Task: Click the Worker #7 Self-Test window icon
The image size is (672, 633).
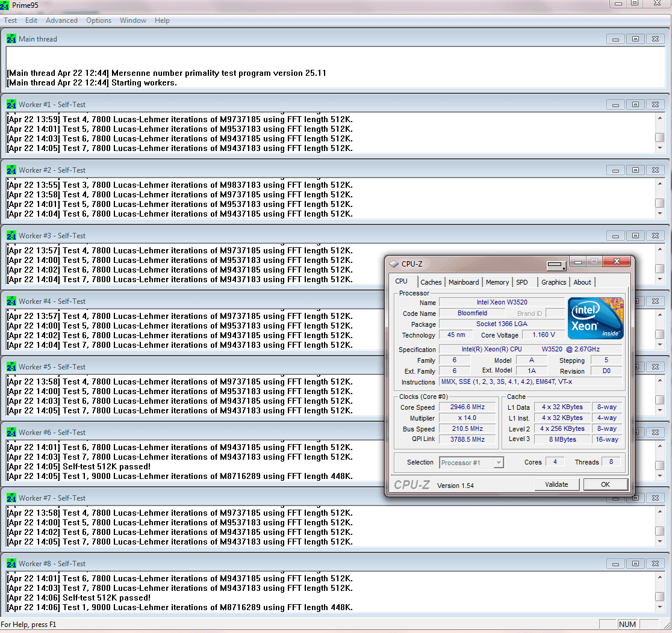Action: 11,498
